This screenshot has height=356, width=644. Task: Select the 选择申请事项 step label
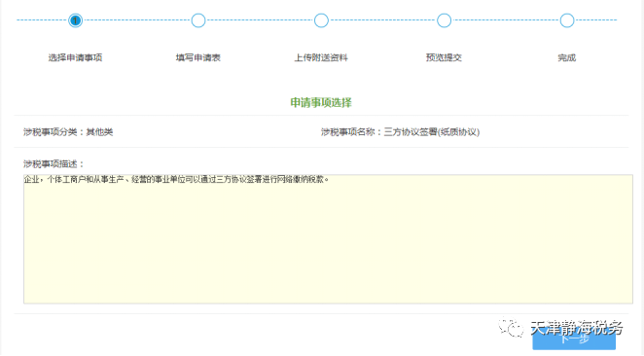click(75, 57)
